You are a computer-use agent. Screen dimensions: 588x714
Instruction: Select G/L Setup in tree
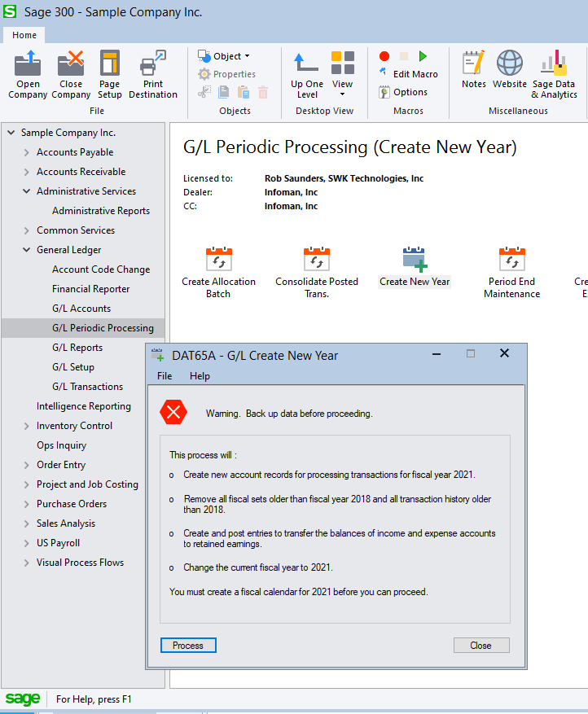(x=72, y=367)
